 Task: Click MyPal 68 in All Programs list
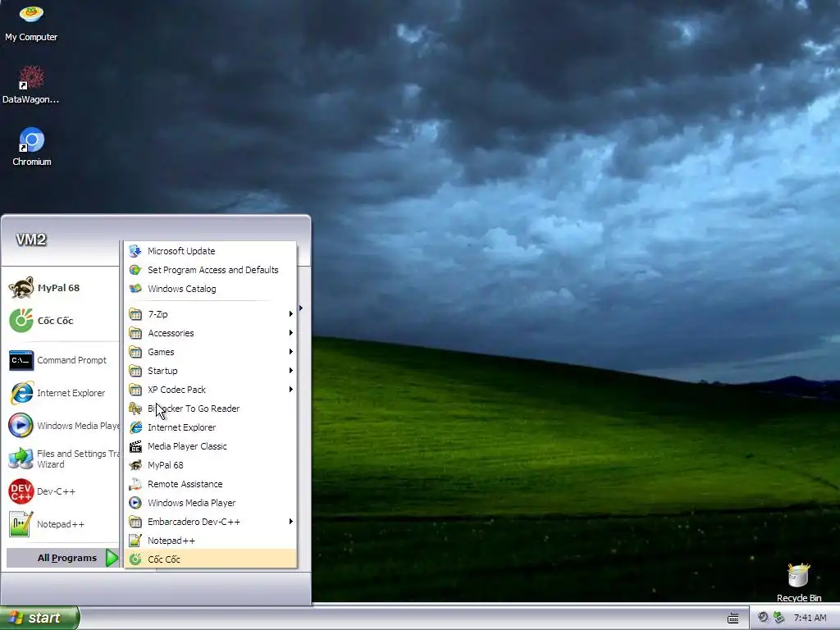tap(211, 465)
